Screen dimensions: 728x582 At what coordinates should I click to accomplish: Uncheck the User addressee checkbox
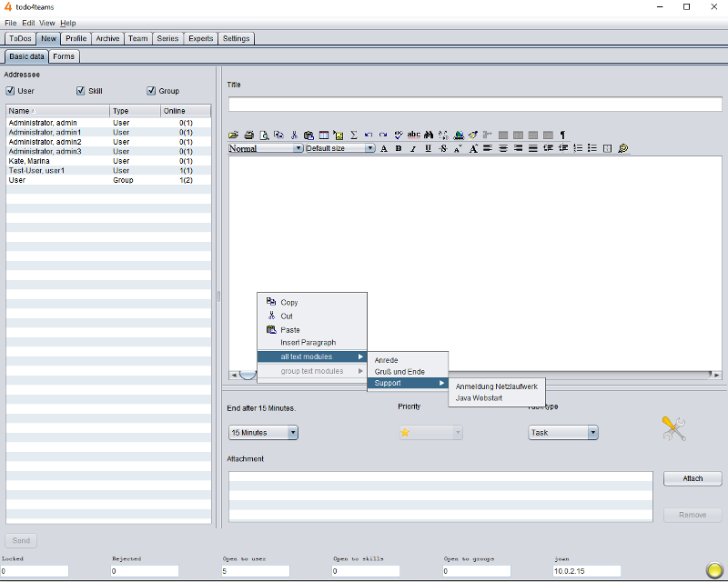click(10, 91)
